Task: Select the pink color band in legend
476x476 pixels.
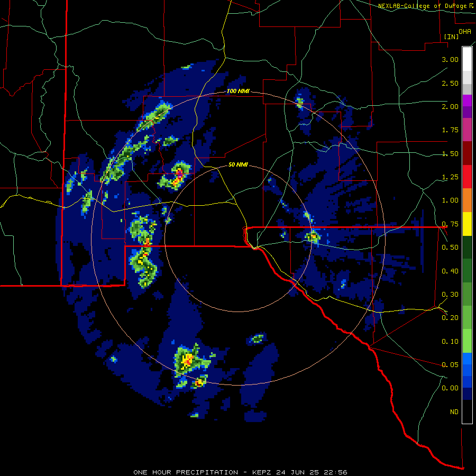Action: (467, 130)
